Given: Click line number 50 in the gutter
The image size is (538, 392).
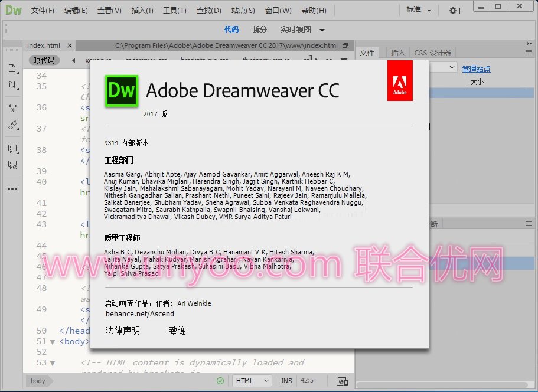Looking at the screenshot, I should 41,331.
